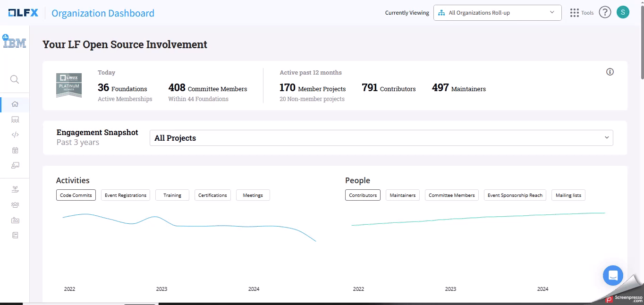Open the Tools grid icon

(x=574, y=13)
